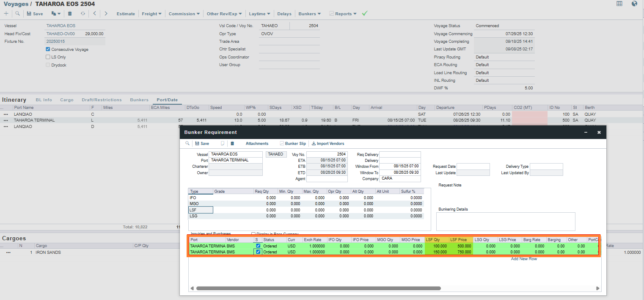Open the Draft/Restrictions tab
Image resolution: width=644 pixels, height=300 pixels.
click(102, 100)
